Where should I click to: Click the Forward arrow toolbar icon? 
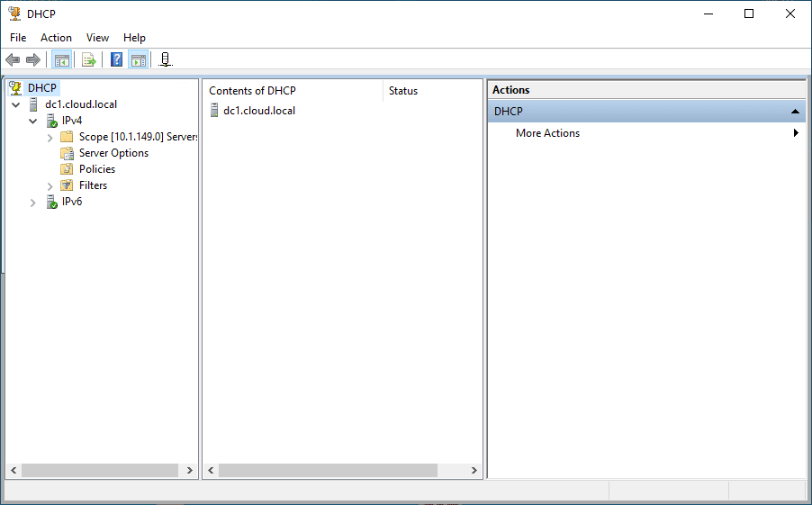click(x=33, y=60)
